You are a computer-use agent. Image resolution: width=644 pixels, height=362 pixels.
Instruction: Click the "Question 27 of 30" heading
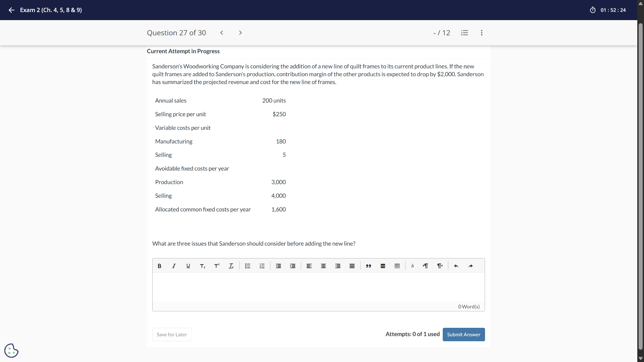[x=176, y=33]
